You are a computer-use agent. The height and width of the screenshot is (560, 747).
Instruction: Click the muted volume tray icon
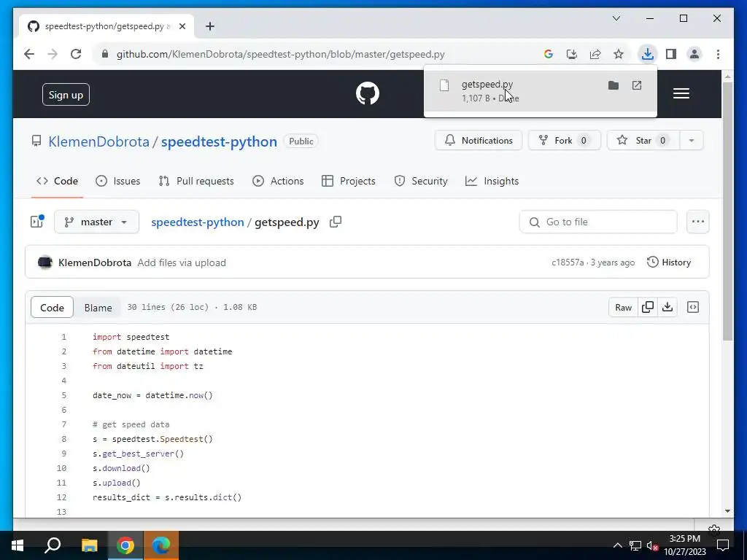652,545
